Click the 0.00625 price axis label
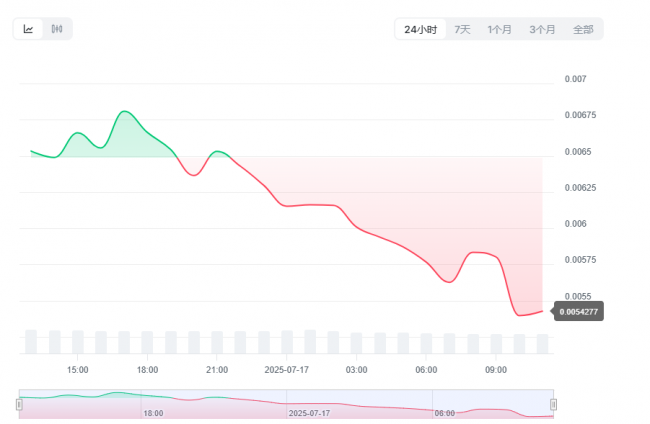This screenshot has height=424, width=650. point(580,188)
